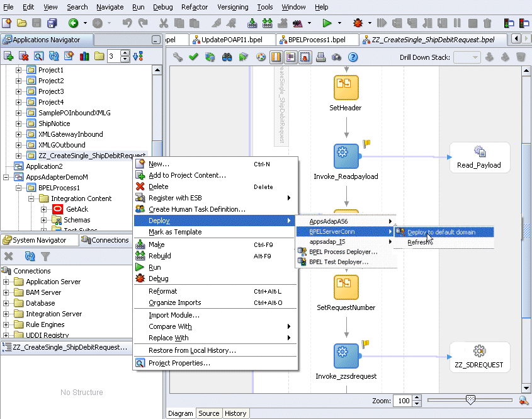Toggle the first highlighted view button in BPEL toolbar

(x=276, y=57)
